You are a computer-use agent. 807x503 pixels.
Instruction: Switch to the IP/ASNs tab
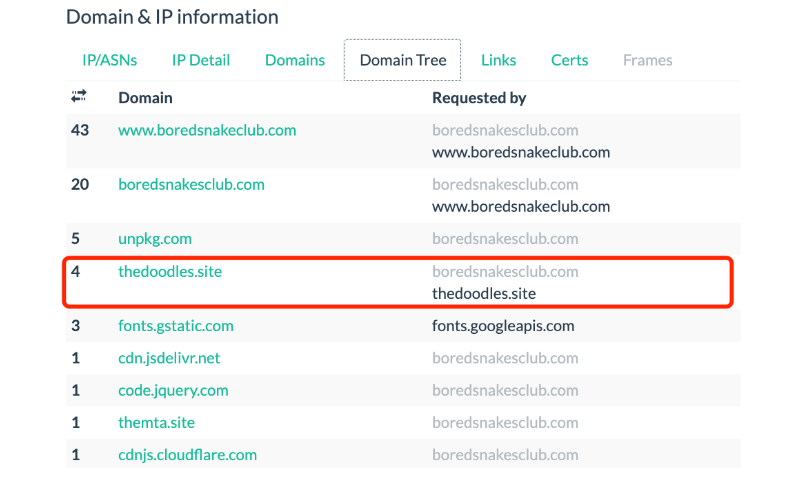click(109, 60)
